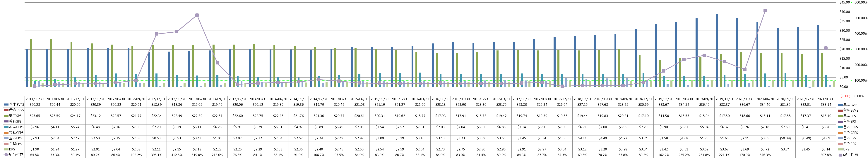868x158 pixels.
Task: Select the ($0.09) 基本EPS cell for 2020/09/30
Action: pos(785,138)
